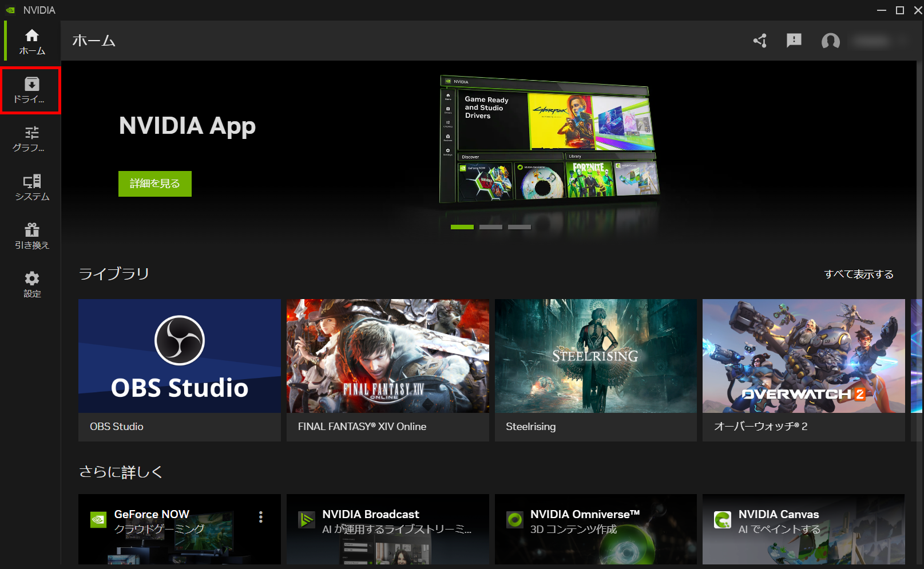Click the NVIDIA Broadcast logo icon
The image size is (924, 569).
point(307,520)
